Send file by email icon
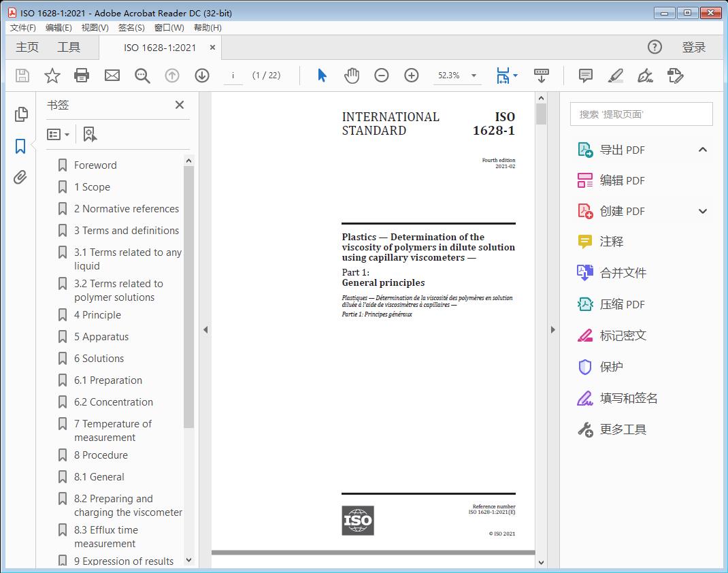 point(112,76)
